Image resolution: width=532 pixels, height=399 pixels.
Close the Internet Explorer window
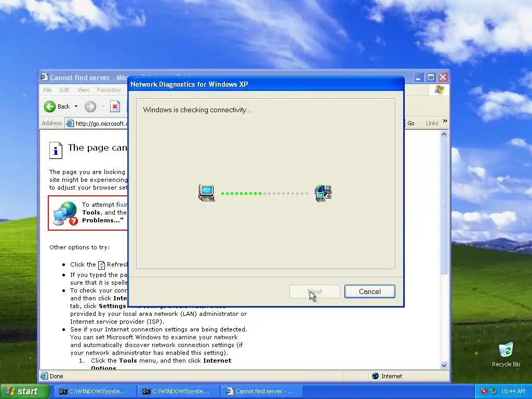tap(443, 77)
